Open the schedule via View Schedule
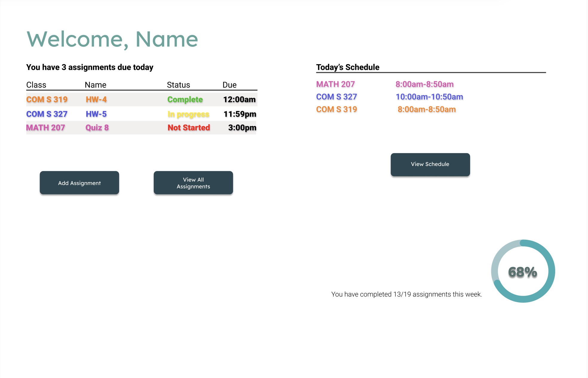 click(x=430, y=164)
